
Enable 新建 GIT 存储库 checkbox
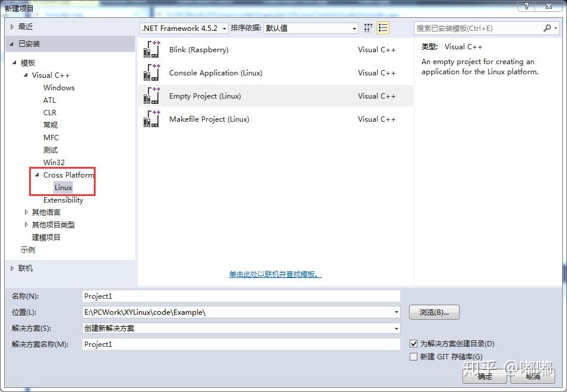coord(414,356)
